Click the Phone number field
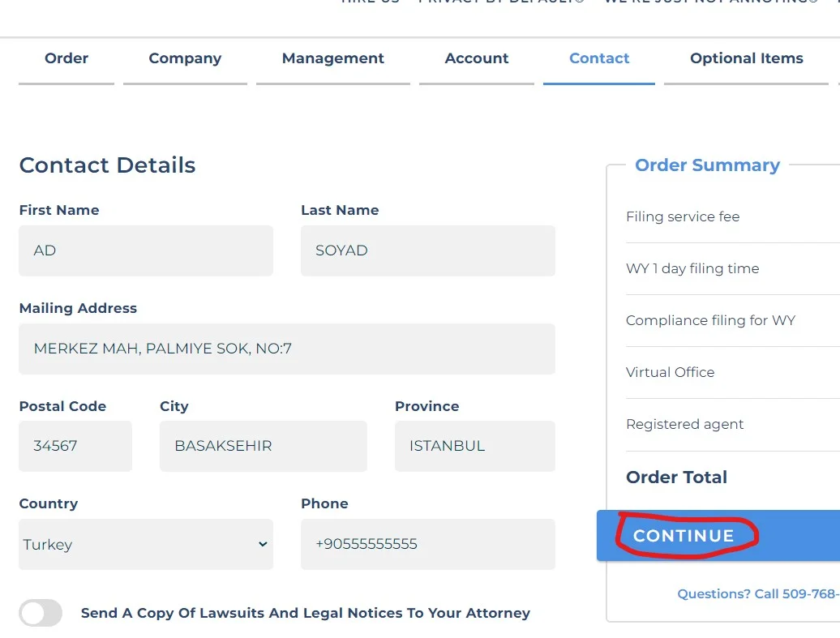Screen dimensions: 840x638 click(x=427, y=544)
